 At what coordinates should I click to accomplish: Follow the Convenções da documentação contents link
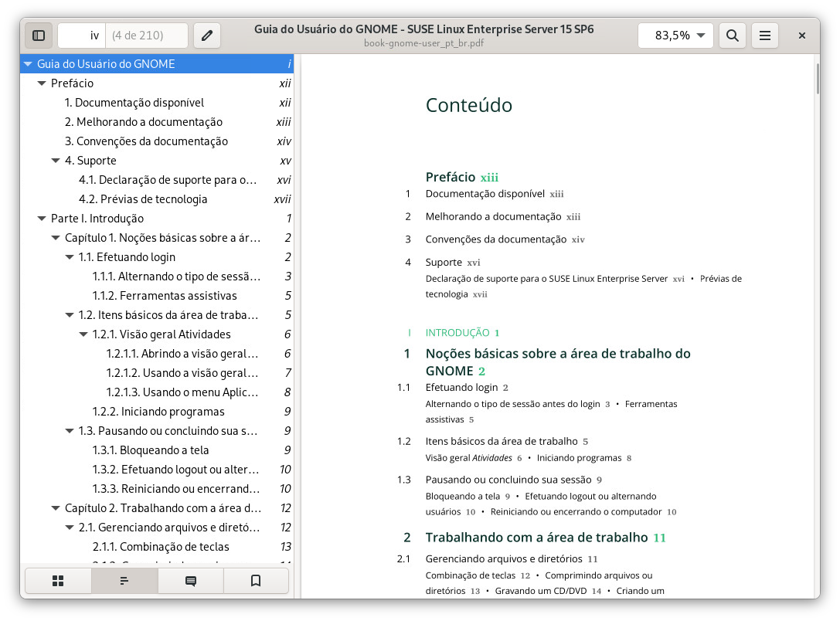[x=505, y=239]
